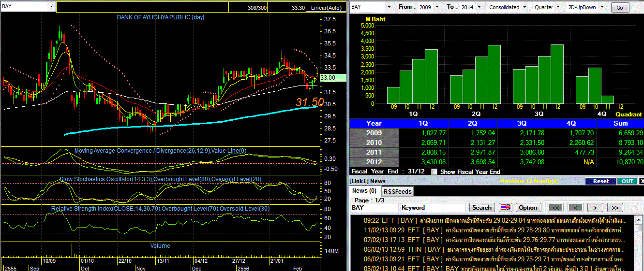
Task: Select the News (0) tab
Action: pos(364,191)
